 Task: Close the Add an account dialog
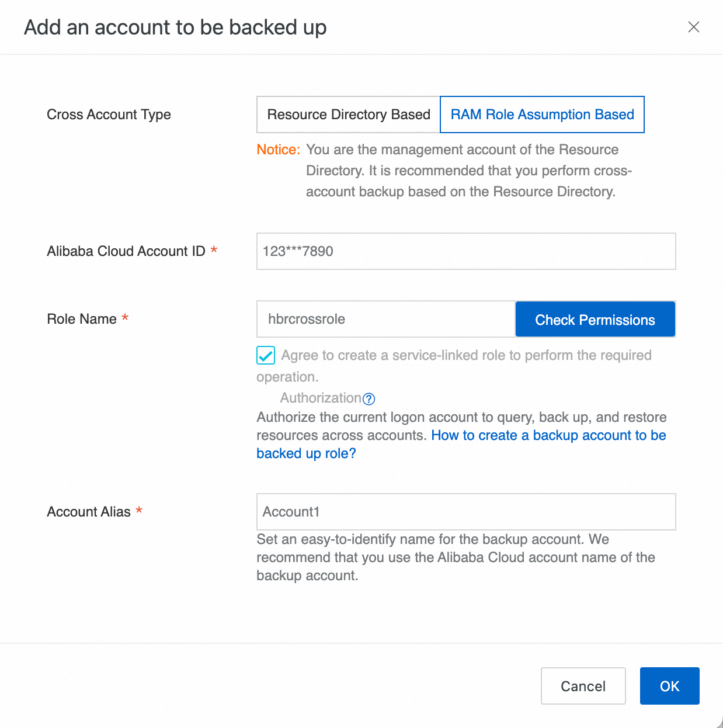[x=693, y=27]
